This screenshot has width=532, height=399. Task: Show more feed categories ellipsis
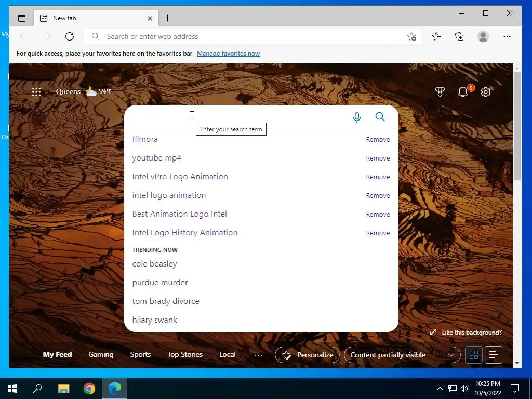tap(259, 355)
